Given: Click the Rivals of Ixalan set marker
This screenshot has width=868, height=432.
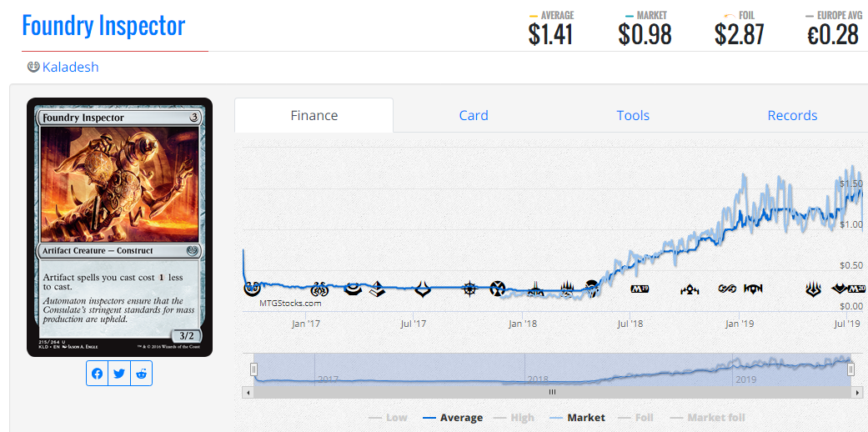Looking at the screenshot, I should tap(536, 289).
